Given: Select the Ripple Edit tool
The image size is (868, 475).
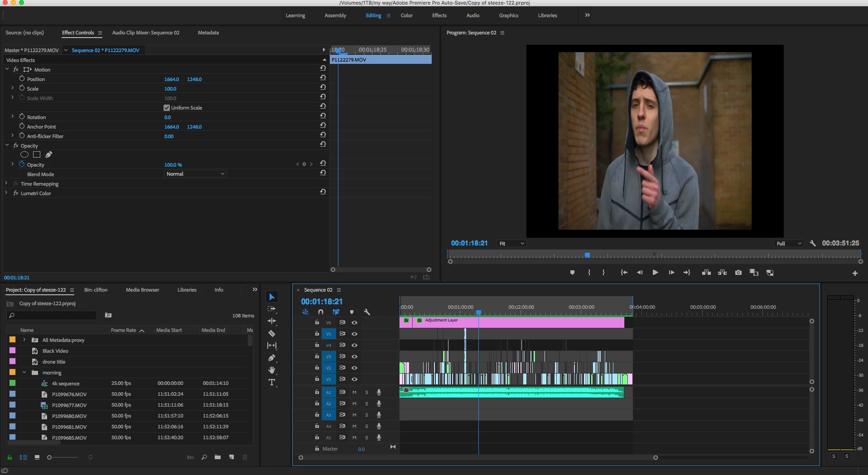Looking at the screenshot, I should 272,321.
